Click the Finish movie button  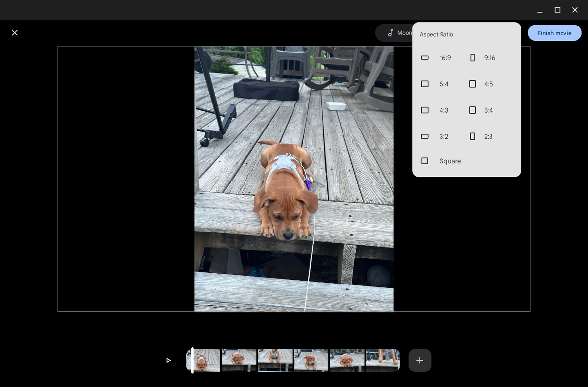coord(554,32)
